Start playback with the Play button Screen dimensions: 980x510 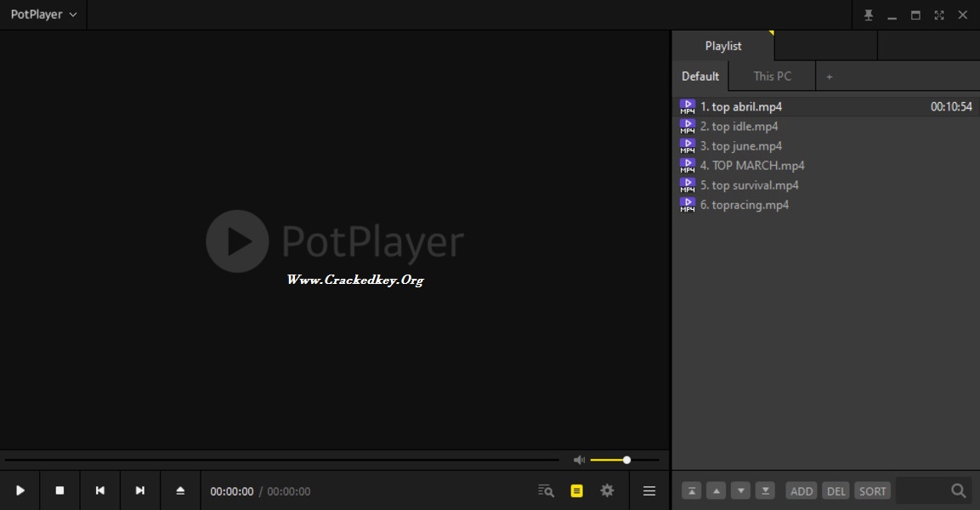click(x=20, y=490)
